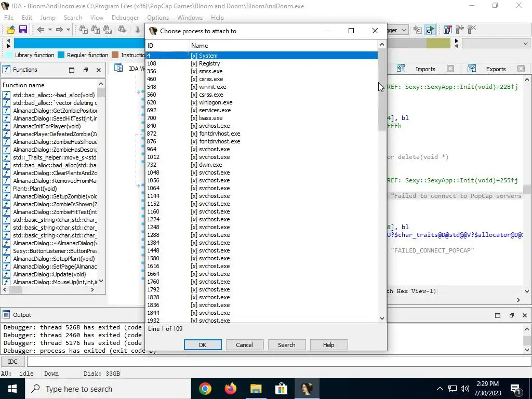Open jump forward history dropdown arrow
Screen dimensions: 532x399
[68, 30]
